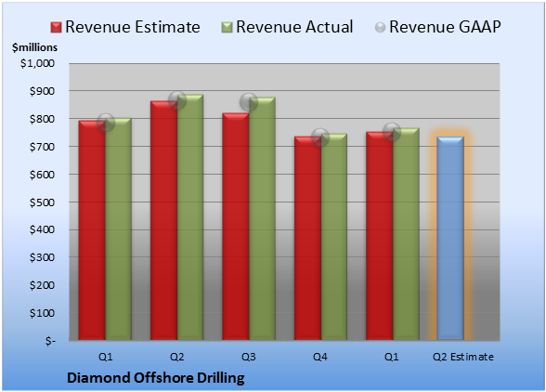Click the 'Q3' category label

coord(249,357)
